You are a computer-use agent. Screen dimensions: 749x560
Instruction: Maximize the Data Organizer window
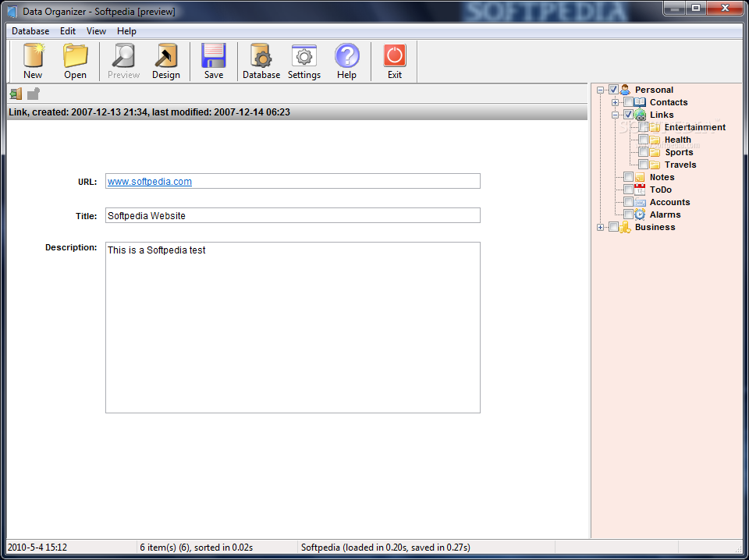pyautogui.click(x=696, y=8)
